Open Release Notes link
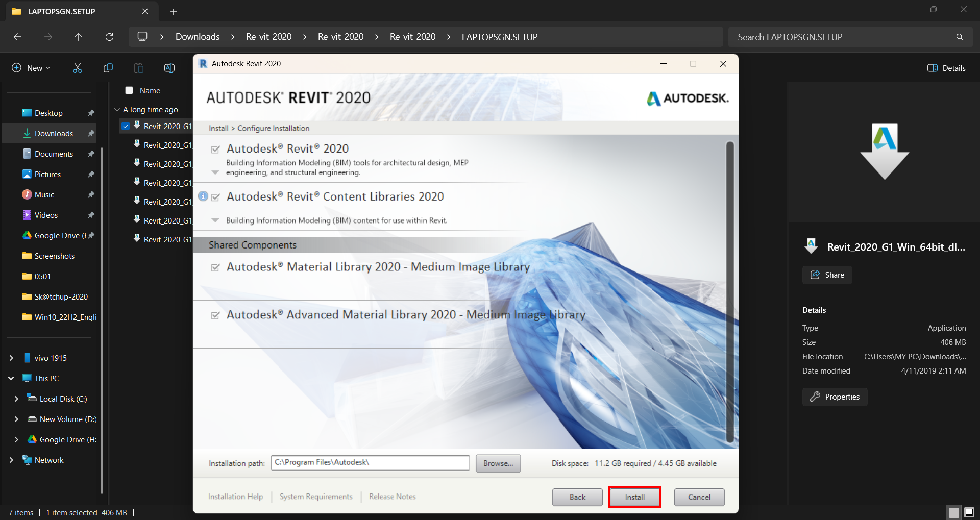Image resolution: width=980 pixels, height=520 pixels. 391,496
